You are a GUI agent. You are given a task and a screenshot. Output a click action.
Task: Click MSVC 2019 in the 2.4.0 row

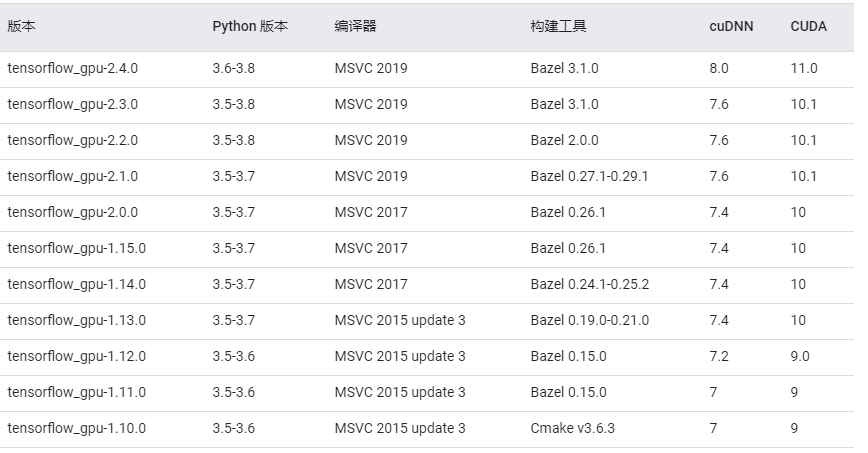coord(371,68)
